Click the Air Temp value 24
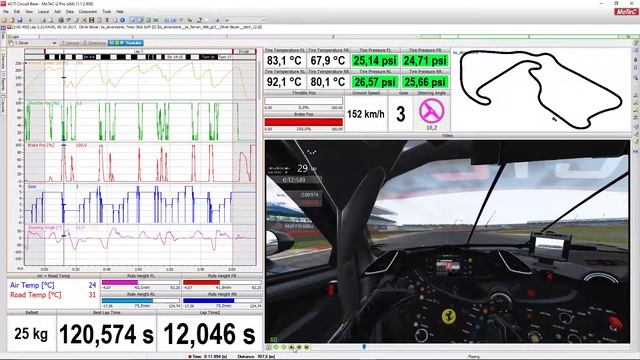 92,285
